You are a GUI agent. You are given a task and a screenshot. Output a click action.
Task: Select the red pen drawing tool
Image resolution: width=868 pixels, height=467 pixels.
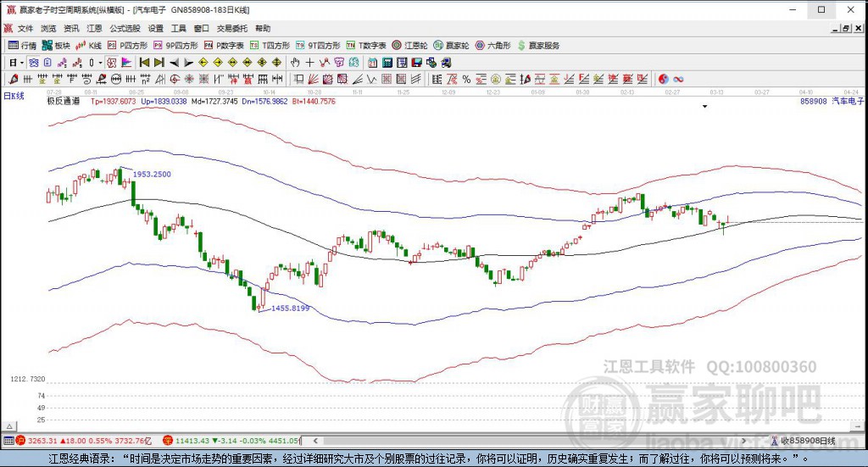pyautogui.click(x=14, y=79)
